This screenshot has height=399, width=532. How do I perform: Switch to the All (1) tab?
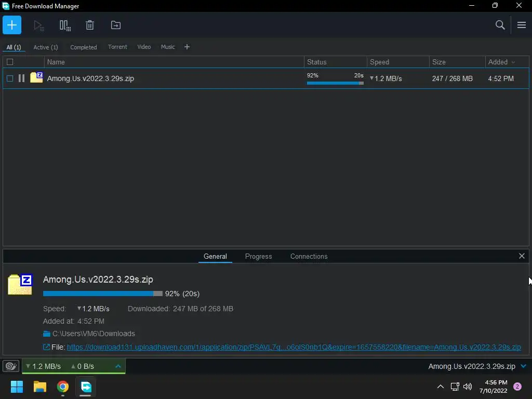pos(14,47)
